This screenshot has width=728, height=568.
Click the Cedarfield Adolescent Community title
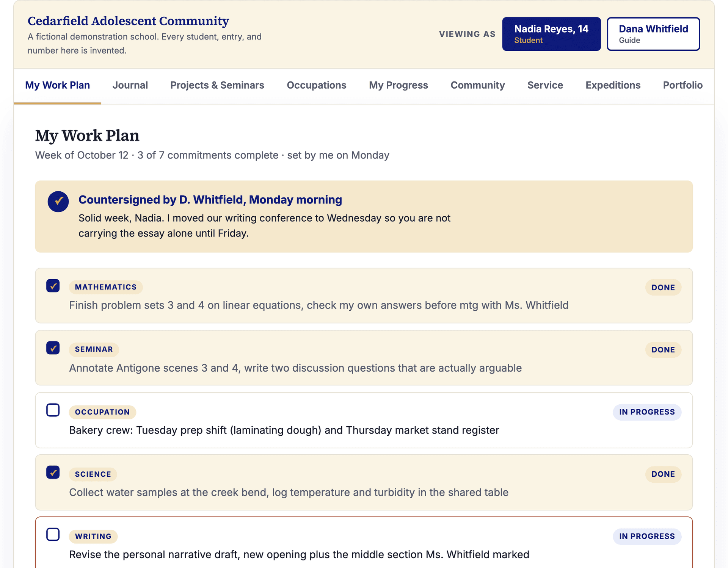coord(128,21)
